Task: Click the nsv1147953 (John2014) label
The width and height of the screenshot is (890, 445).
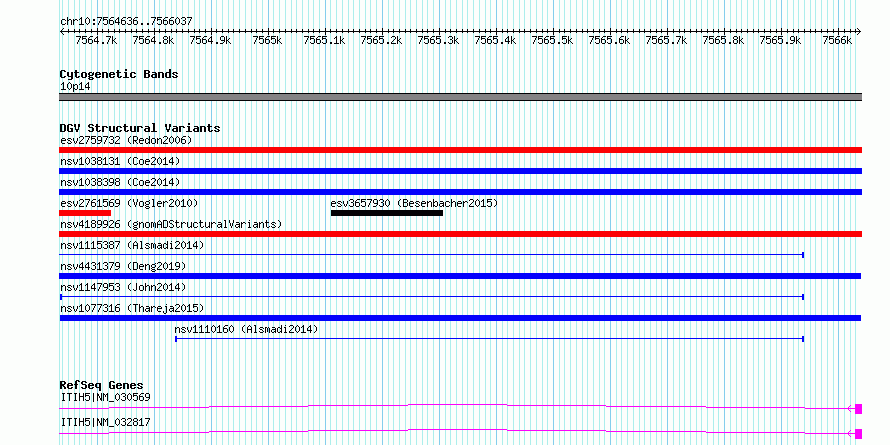Action: [123, 287]
